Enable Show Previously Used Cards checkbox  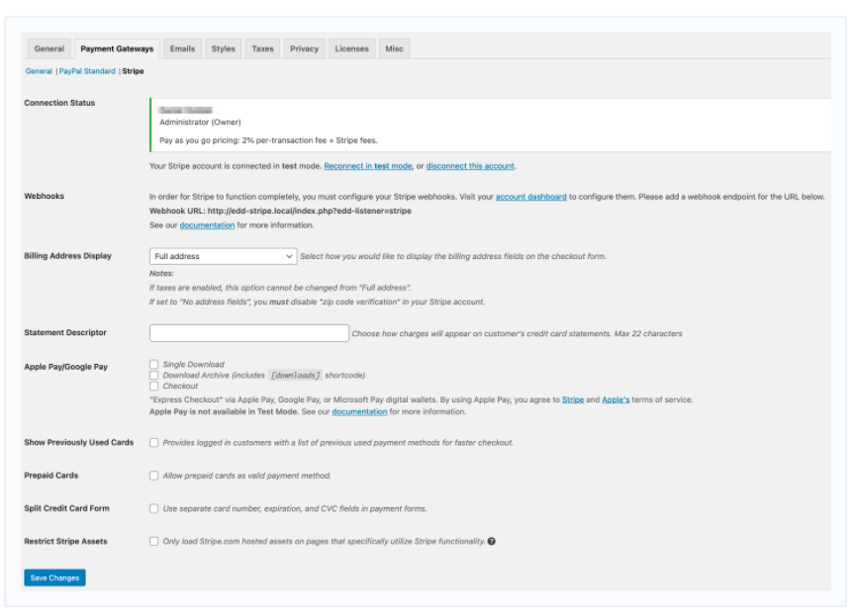pyautogui.click(x=154, y=443)
